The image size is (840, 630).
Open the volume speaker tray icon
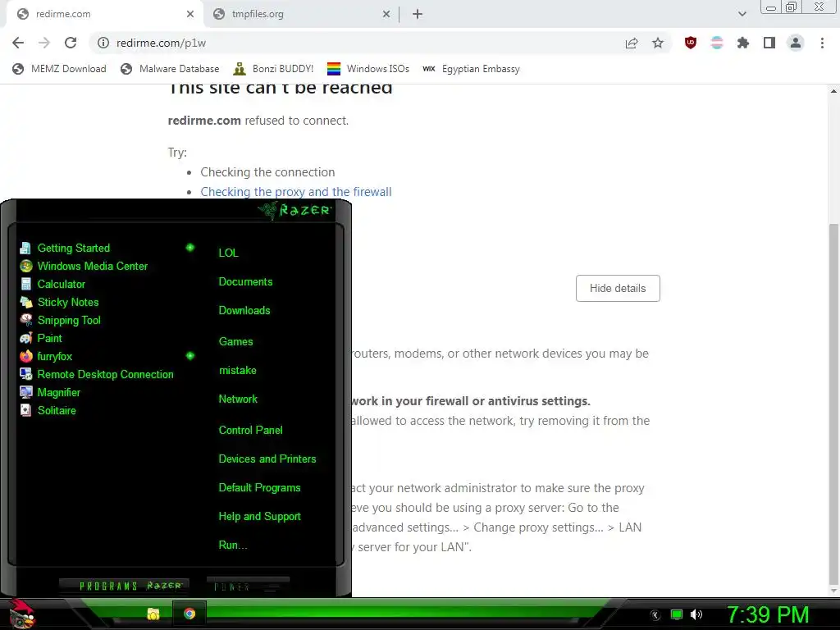696,615
